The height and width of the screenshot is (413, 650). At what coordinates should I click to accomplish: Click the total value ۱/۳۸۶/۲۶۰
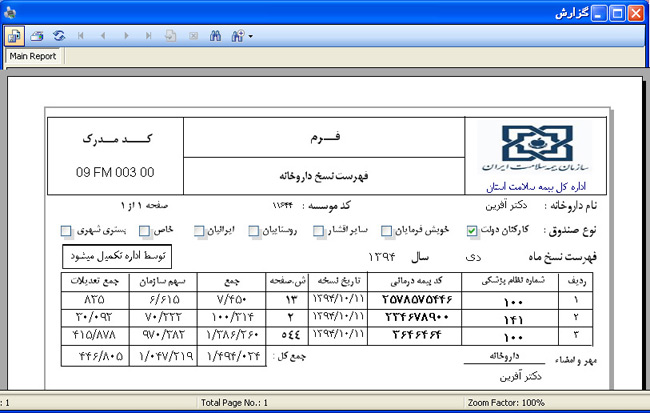coord(232,335)
